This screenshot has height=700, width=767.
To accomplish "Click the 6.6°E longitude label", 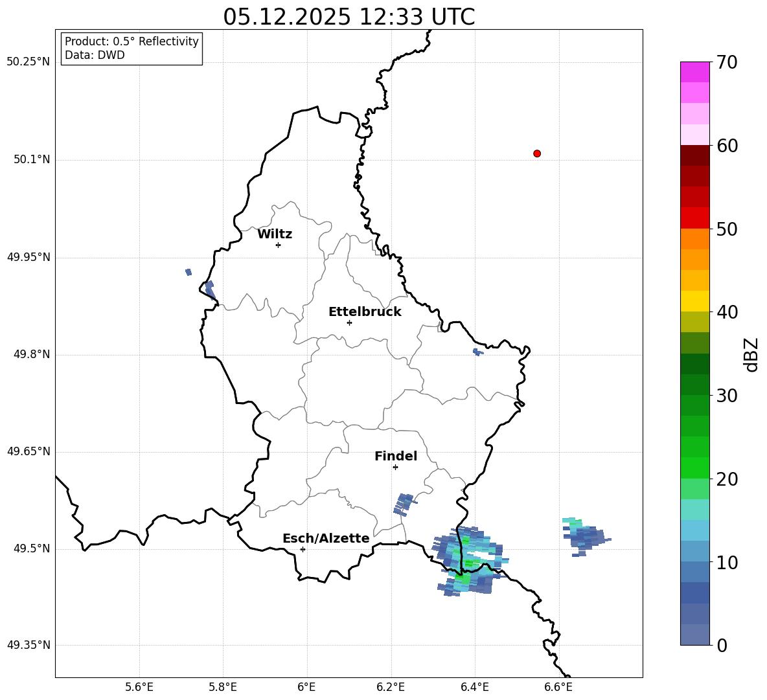I will click(558, 687).
